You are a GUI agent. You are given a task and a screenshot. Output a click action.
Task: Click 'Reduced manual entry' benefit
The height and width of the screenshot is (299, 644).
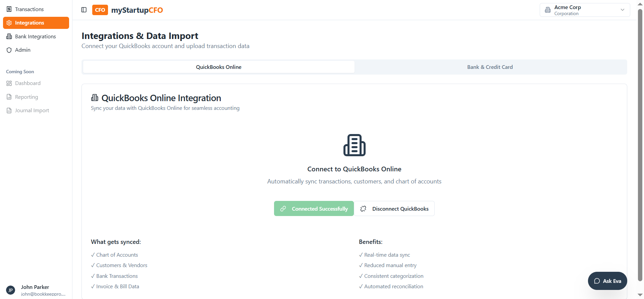click(388, 265)
